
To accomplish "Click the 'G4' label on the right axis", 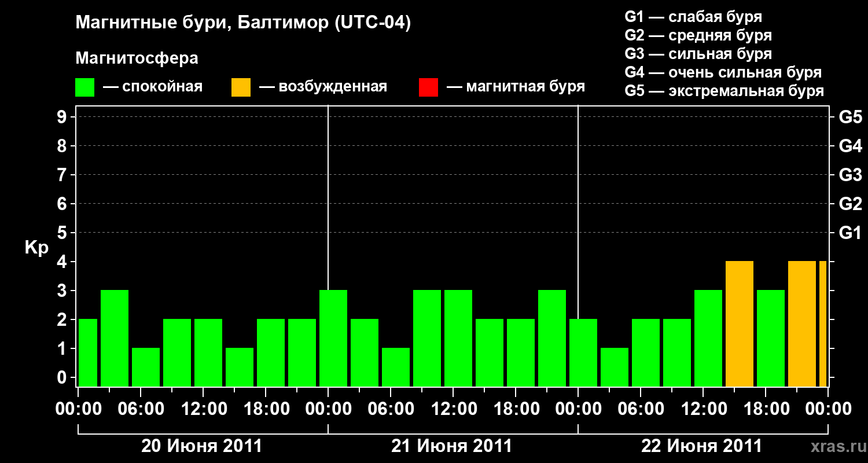I will [850, 146].
